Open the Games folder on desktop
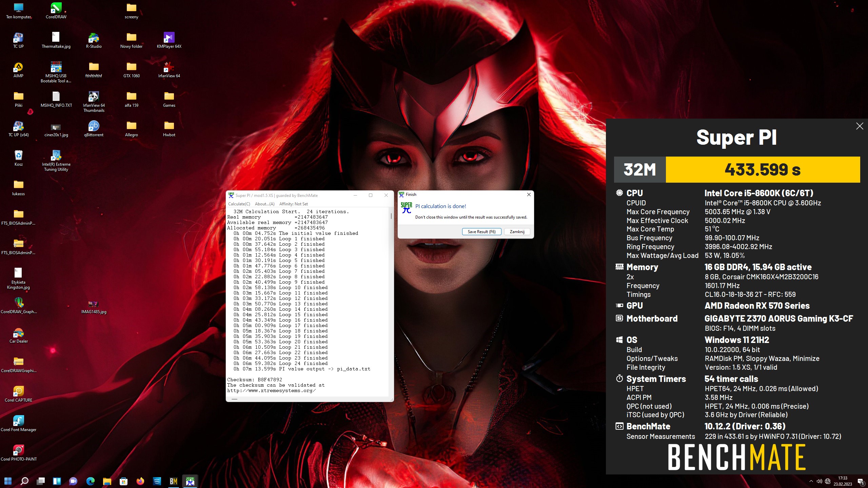Image resolution: width=868 pixels, height=488 pixels. point(169,99)
